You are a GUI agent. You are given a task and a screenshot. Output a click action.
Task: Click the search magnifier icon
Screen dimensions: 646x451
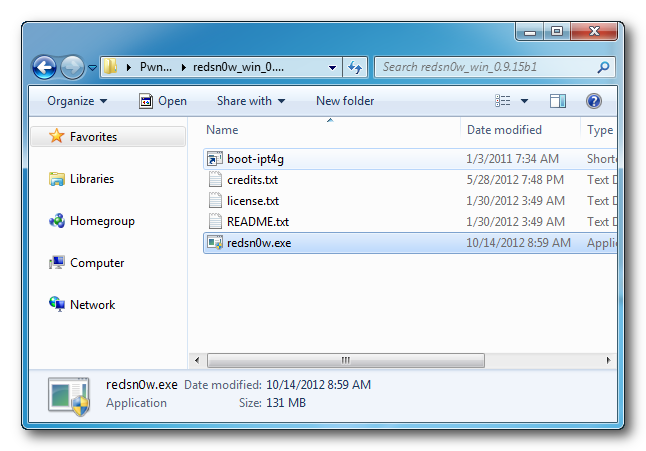point(603,68)
